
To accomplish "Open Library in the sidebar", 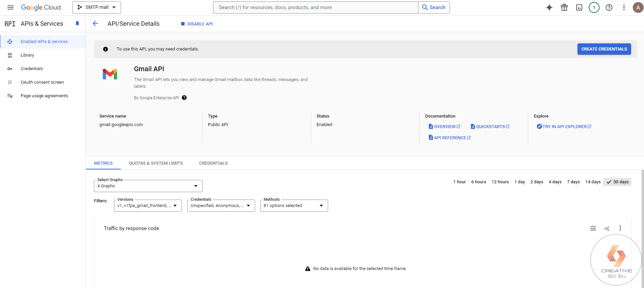I will tap(43, 55).
